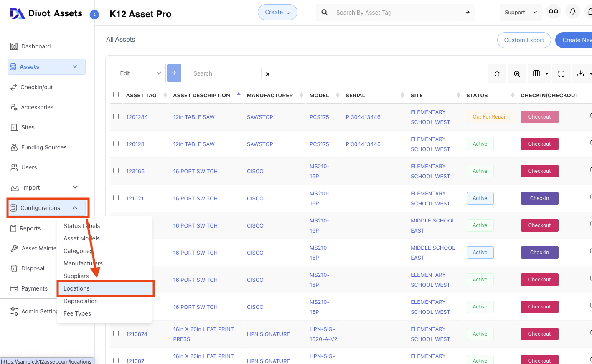Open the Create dropdown
Image resolution: width=592 pixels, height=364 pixels.
point(277,12)
